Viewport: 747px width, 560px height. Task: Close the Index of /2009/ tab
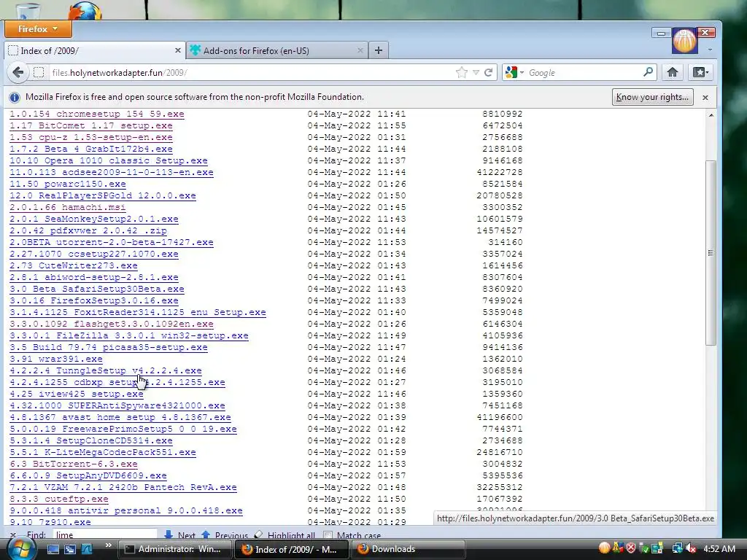tap(178, 50)
